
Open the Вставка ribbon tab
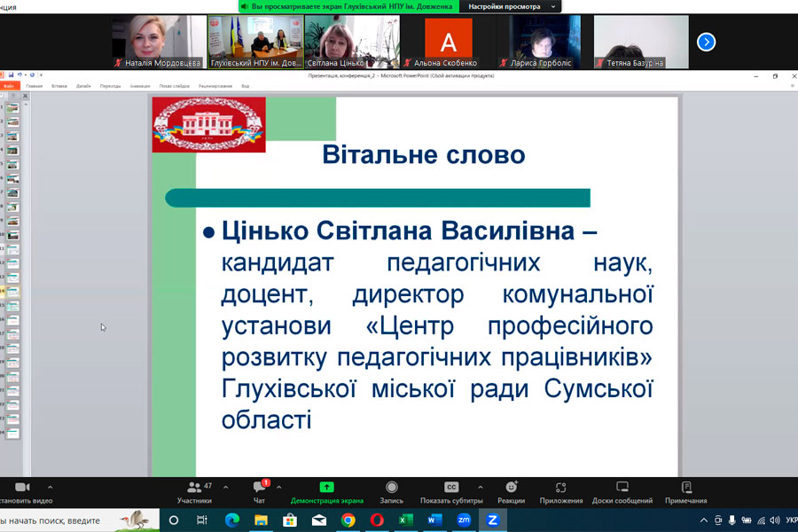click(59, 86)
